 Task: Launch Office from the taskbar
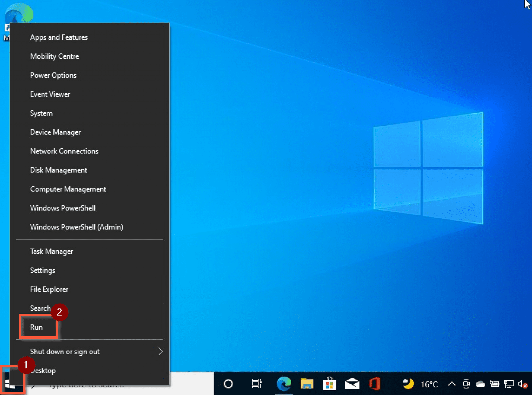click(375, 384)
